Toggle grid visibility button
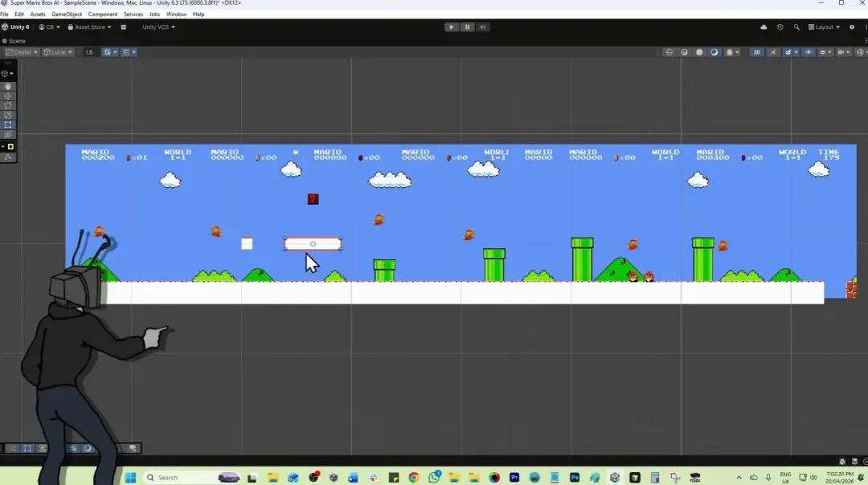 pos(109,52)
